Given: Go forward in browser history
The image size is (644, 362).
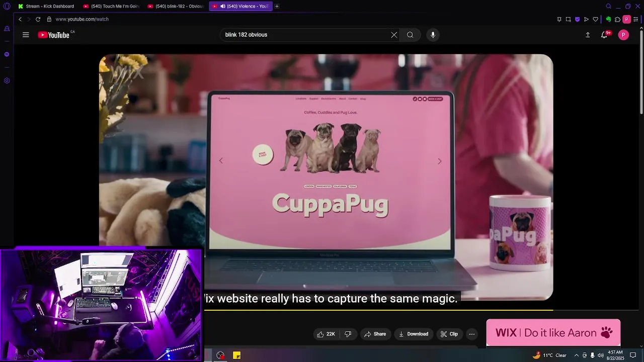Looking at the screenshot, I should pos(29,19).
